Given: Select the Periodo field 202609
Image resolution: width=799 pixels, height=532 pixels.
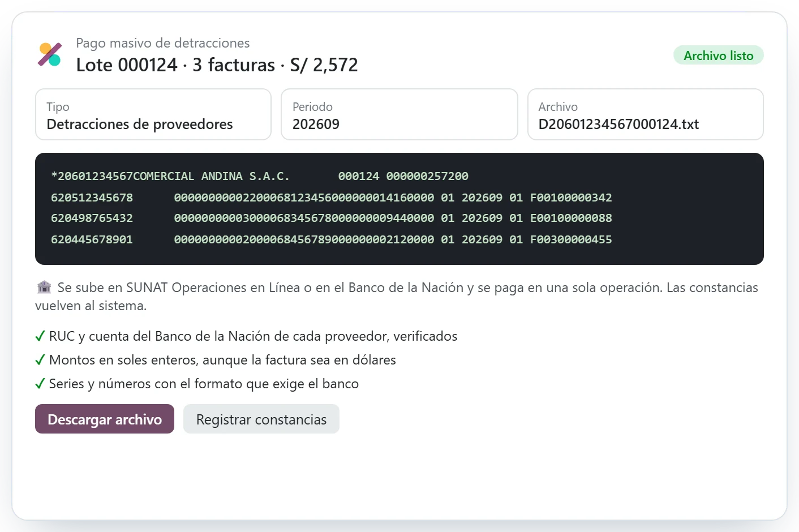Looking at the screenshot, I should pos(399,114).
